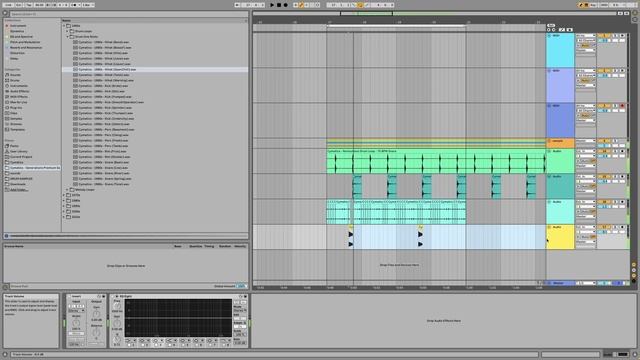Viewport: 640px width, 360px height.
Task: Open the Max for Live category
Action: click(x=18, y=102)
